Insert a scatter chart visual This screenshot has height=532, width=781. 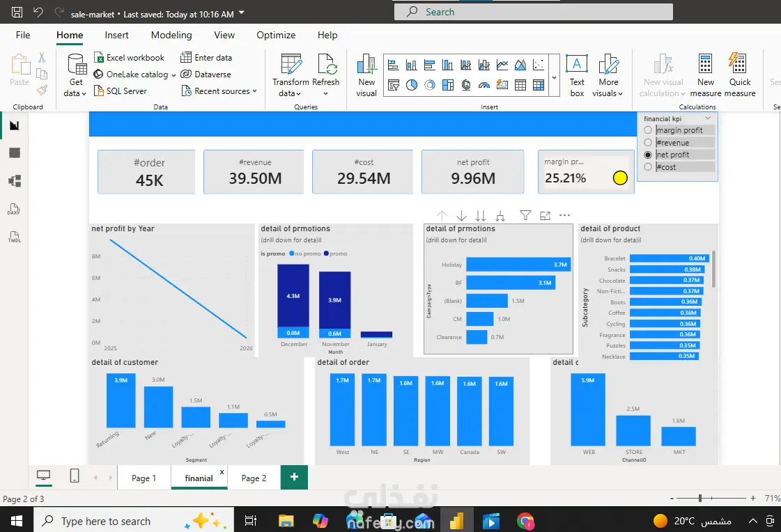tap(539, 65)
